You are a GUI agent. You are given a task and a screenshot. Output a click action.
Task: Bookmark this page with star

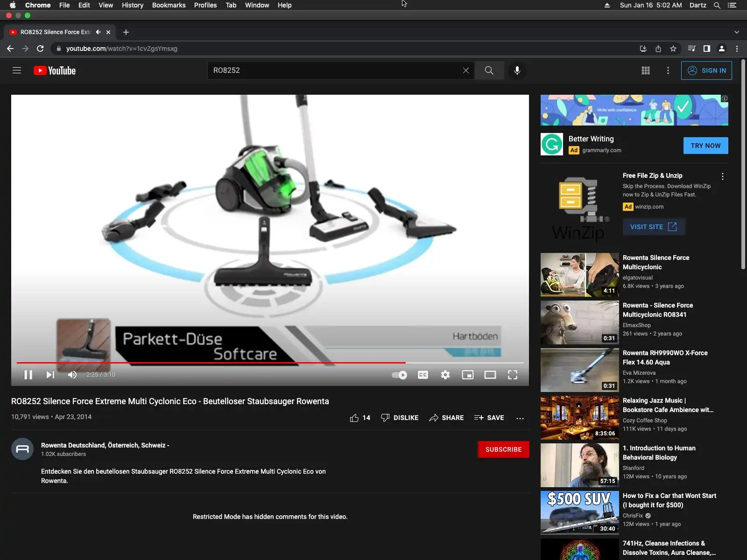coord(673,49)
